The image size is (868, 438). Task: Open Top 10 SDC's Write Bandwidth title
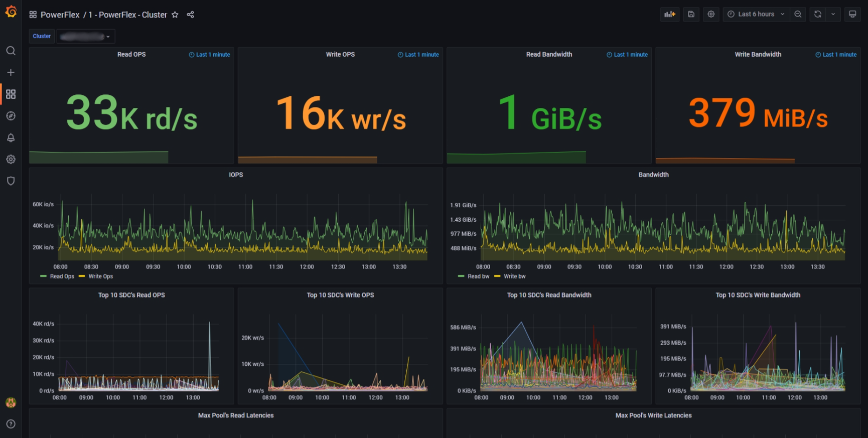tap(758, 295)
